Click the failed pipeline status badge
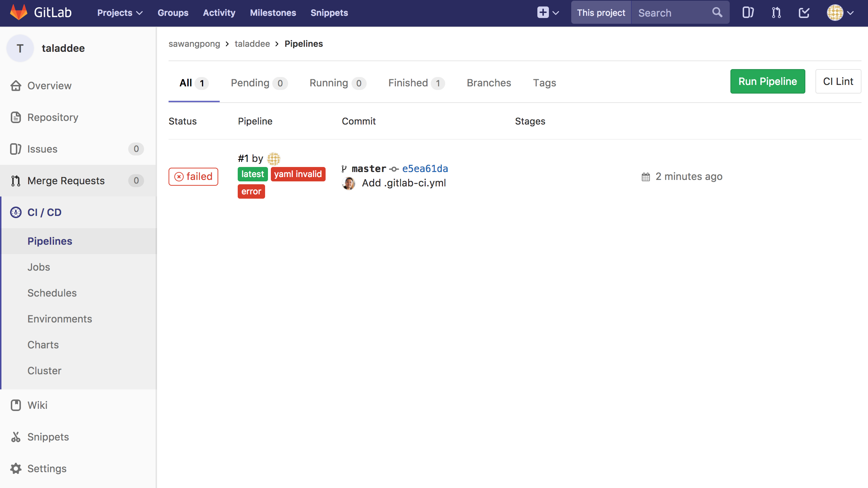The image size is (868, 488). pos(193,175)
